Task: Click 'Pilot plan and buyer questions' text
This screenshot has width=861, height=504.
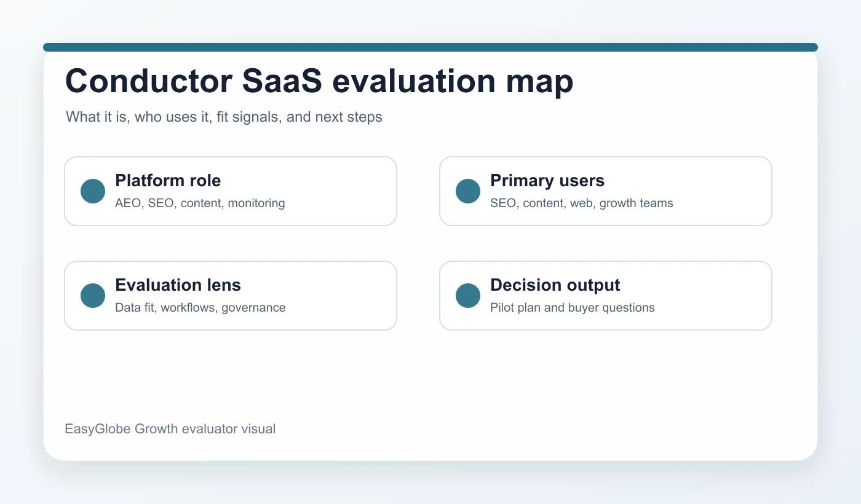Action: click(x=573, y=307)
